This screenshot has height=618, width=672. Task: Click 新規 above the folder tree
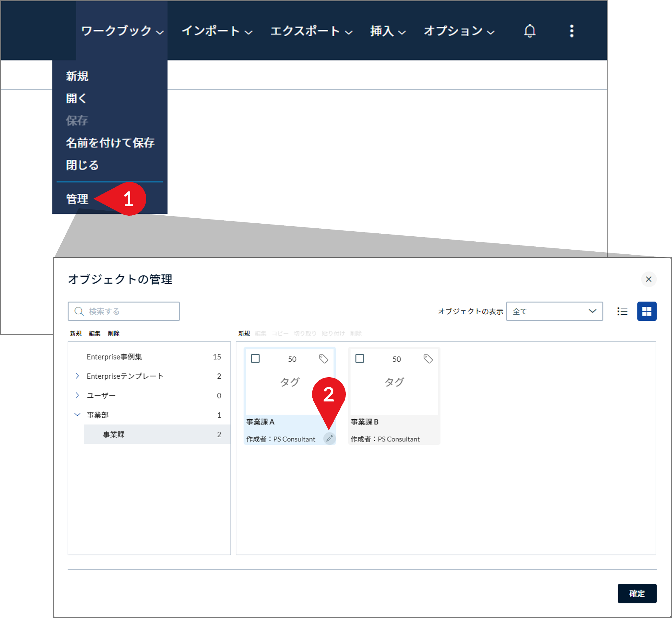[x=75, y=333]
